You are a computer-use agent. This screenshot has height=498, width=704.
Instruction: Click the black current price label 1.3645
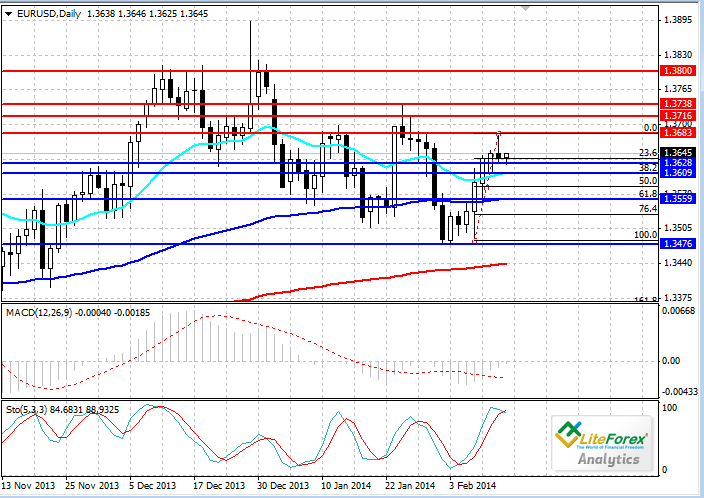pyautogui.click(x=678, y=153)
